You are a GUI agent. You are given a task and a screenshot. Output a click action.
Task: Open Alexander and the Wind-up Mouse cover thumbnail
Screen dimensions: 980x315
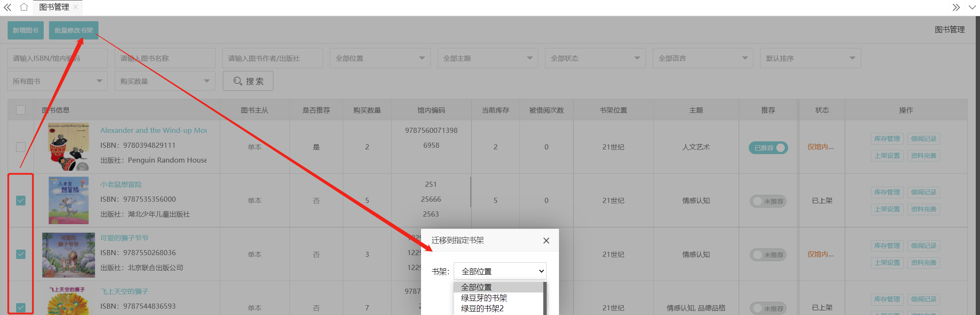68,147
